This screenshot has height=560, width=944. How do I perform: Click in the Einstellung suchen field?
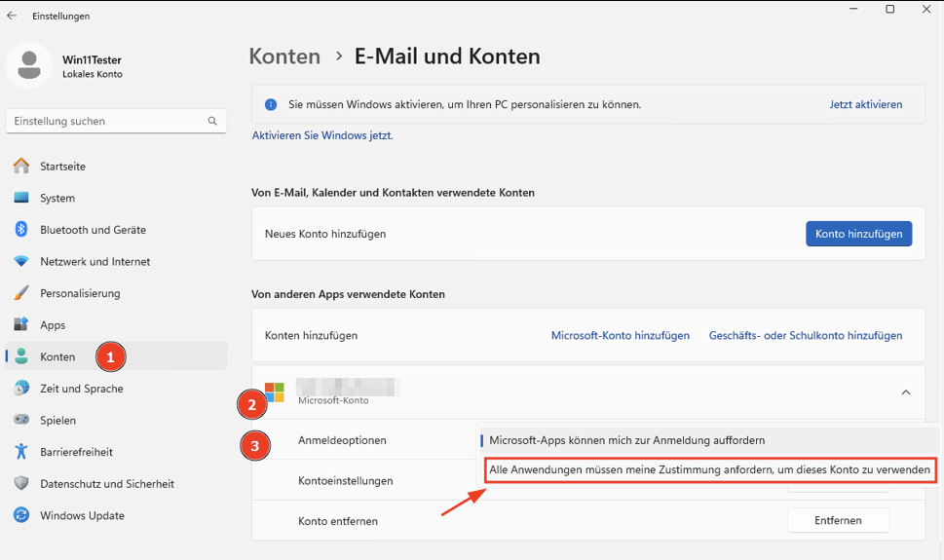116,121
